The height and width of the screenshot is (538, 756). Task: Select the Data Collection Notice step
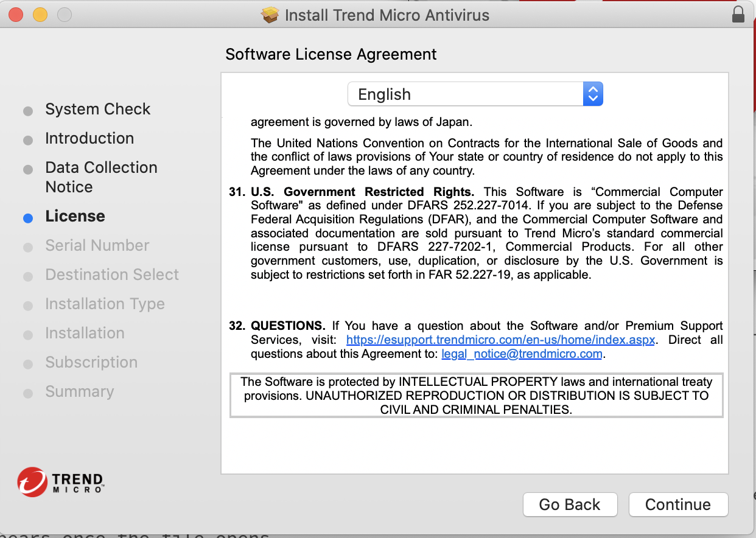point(101,177)
